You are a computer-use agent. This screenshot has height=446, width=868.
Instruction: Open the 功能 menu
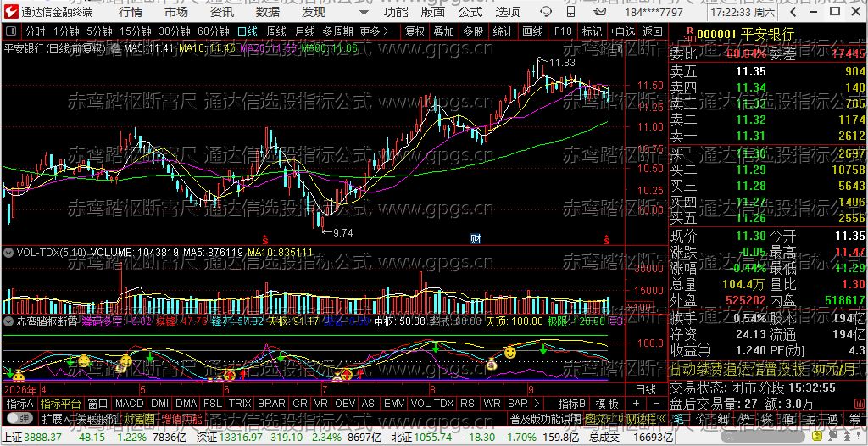point(396,12)
